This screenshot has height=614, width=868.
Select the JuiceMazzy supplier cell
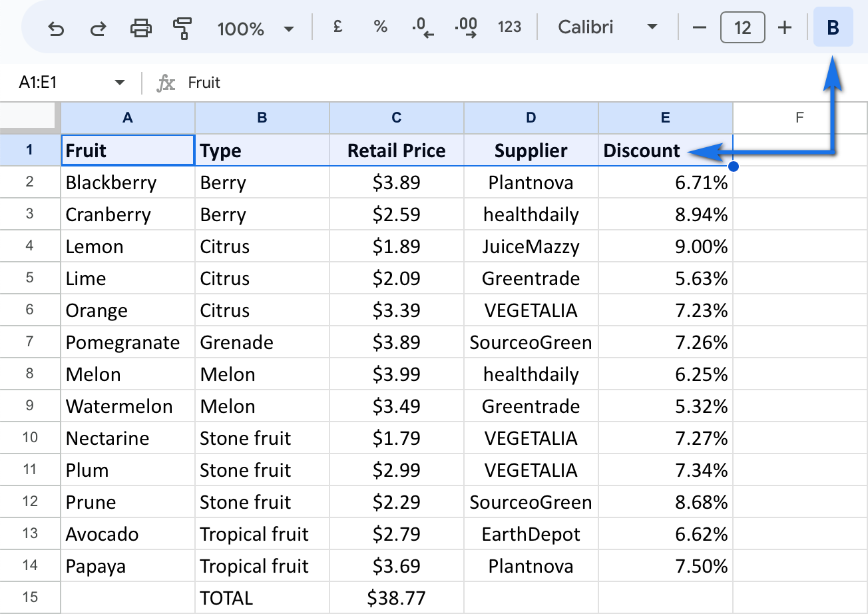click(x=531, y=246)
